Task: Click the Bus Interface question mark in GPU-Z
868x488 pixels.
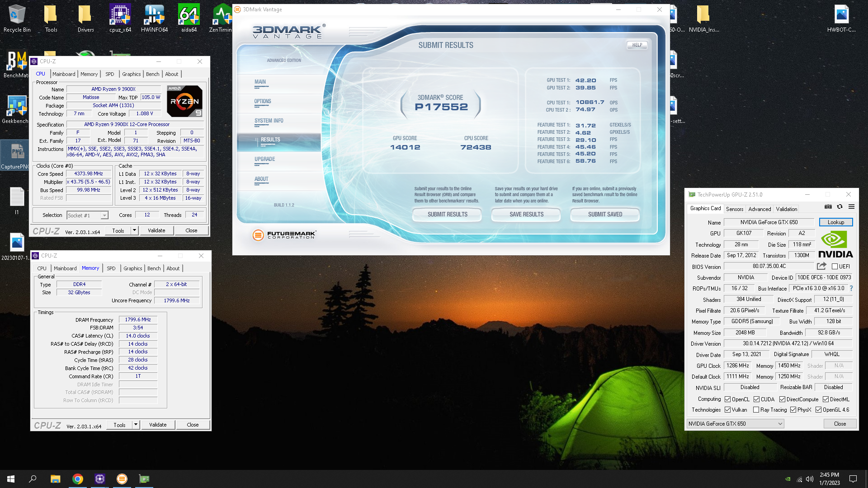Action: click(x=851, y=288)
